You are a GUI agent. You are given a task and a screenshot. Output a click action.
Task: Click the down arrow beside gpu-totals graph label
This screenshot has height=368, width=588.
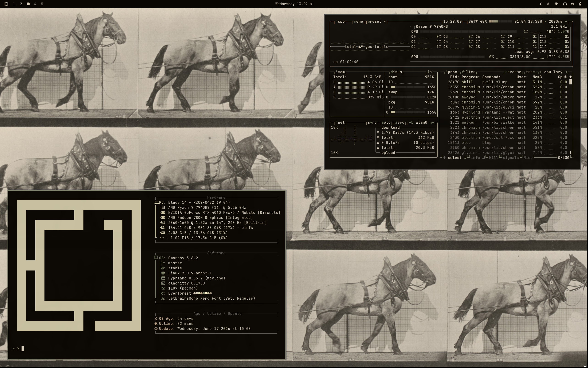coord(362,47)
